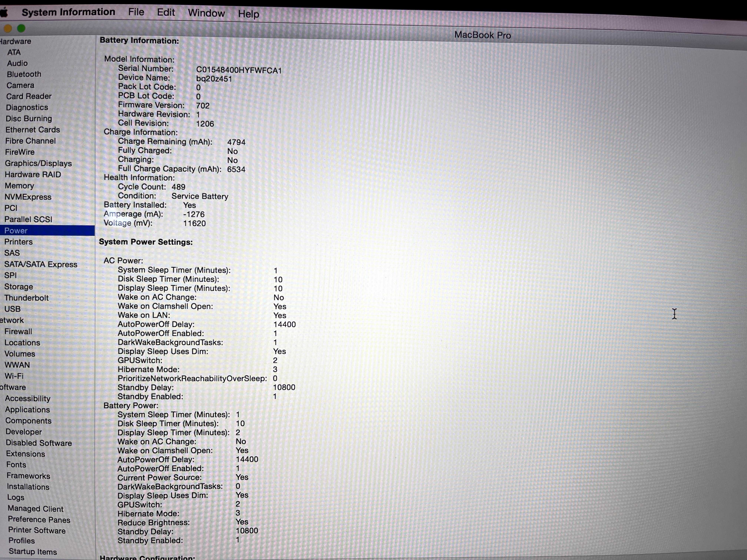Open the Window menu
This screenshot has height=560, width=747.
click(x=206, y=14)
